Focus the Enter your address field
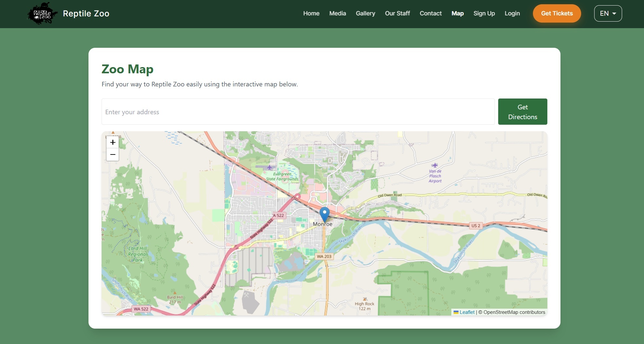The height and width of the screenshot is (344, 644). (x=298, y=112)
